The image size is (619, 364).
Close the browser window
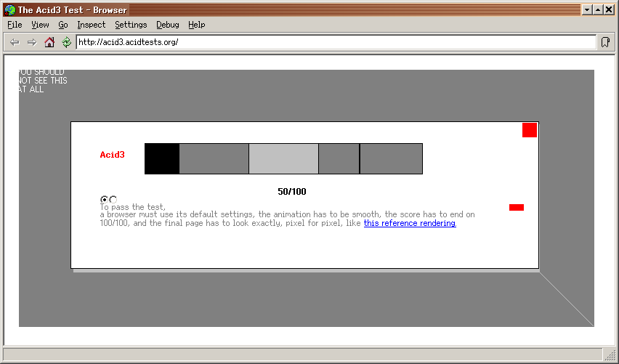[609, 10]
